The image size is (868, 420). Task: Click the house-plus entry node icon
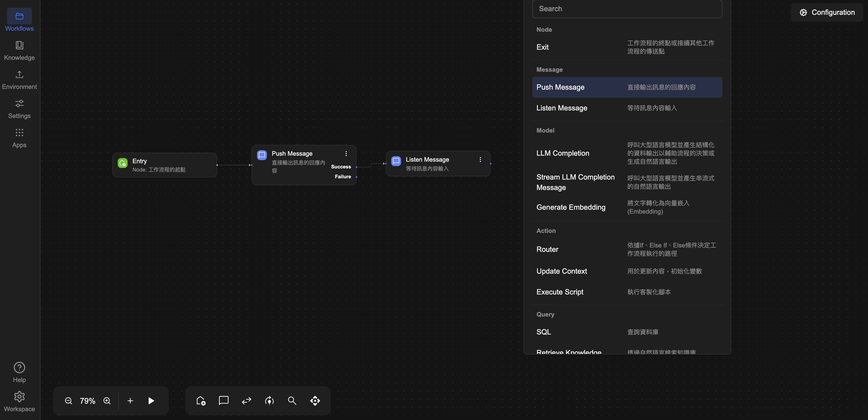(x=201, y=401)
